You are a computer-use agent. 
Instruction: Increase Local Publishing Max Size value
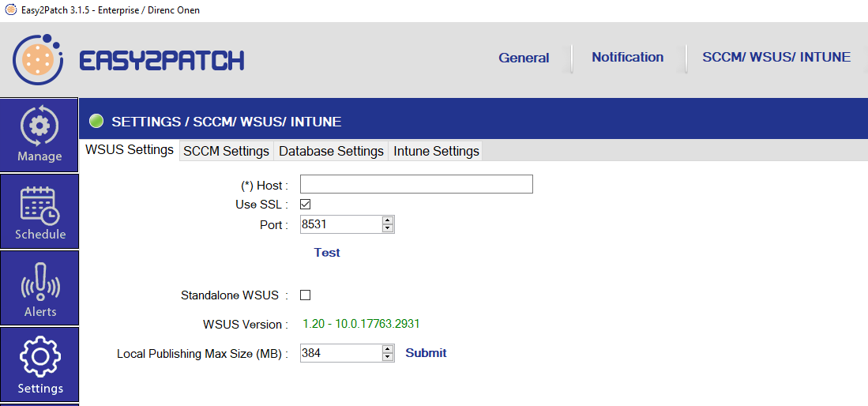click(x=387, y=348)
